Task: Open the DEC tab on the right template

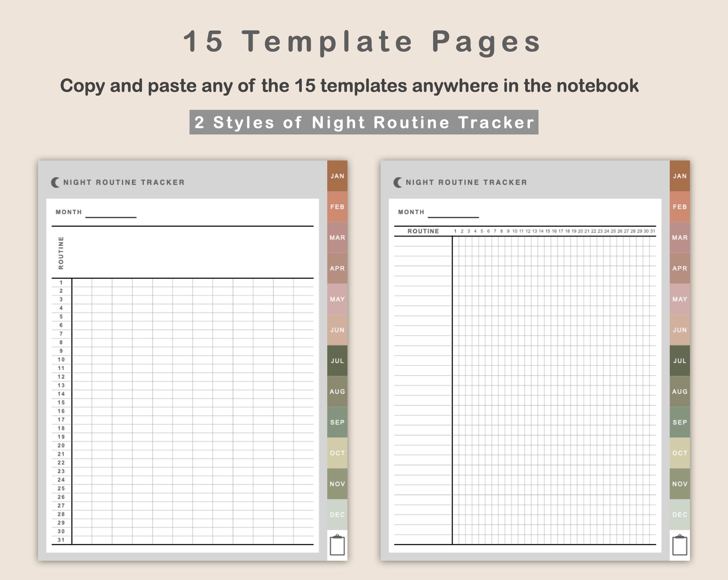Action: click(680, 515)
